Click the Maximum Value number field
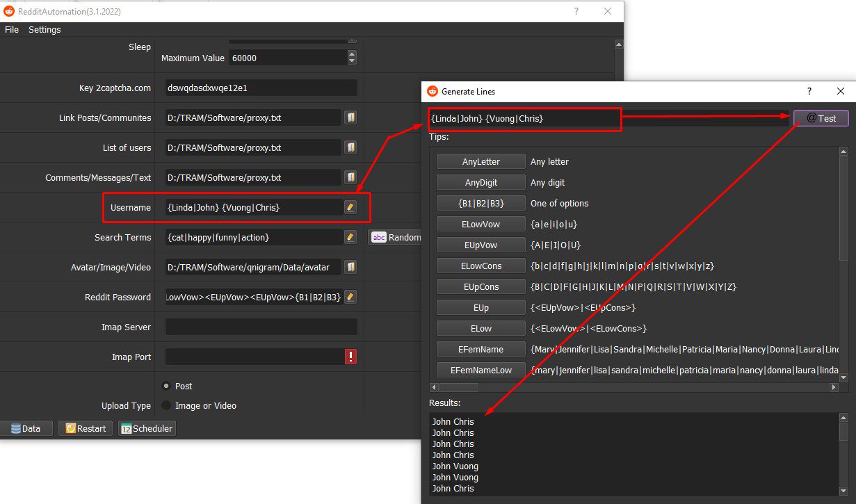This screenshot has height=504, width=856. (288, 58)
